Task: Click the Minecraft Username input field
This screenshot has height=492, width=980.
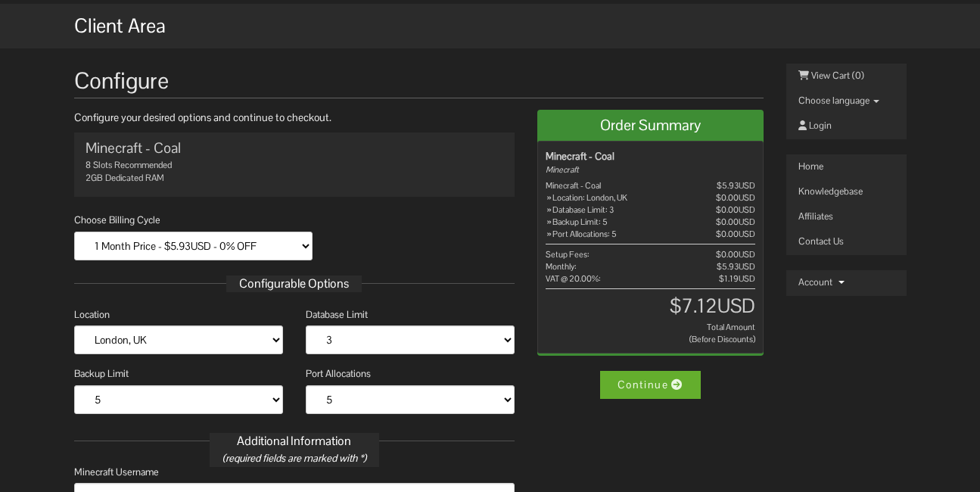Action: 294,487
